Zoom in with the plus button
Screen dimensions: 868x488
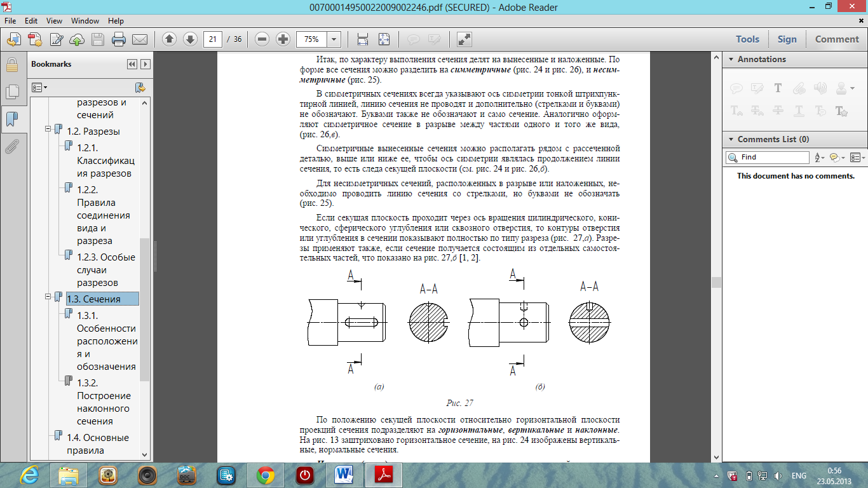pos(283,39)
